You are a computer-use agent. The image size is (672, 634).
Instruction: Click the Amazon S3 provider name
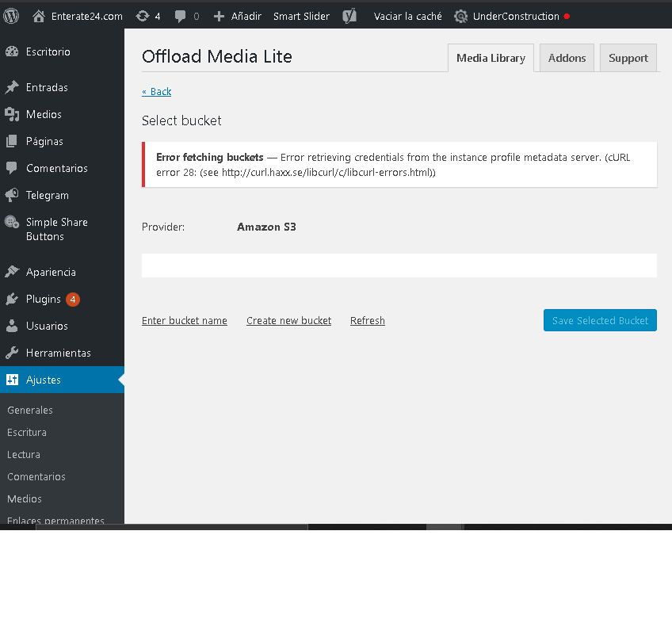(266, 227)
